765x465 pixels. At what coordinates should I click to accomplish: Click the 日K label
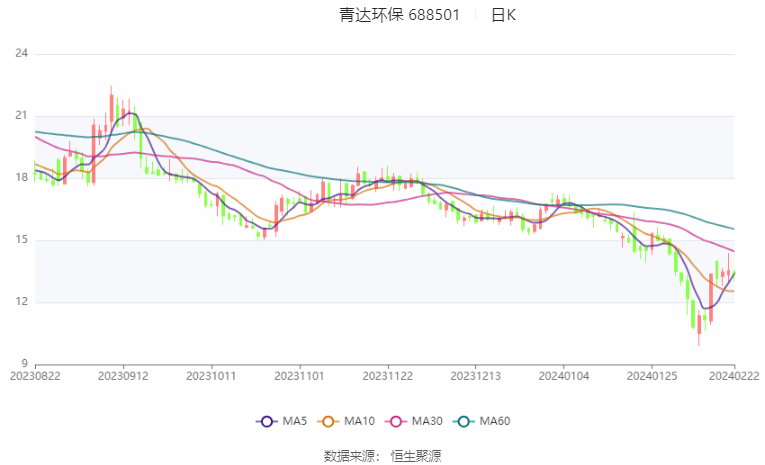(x=503, y=15)
